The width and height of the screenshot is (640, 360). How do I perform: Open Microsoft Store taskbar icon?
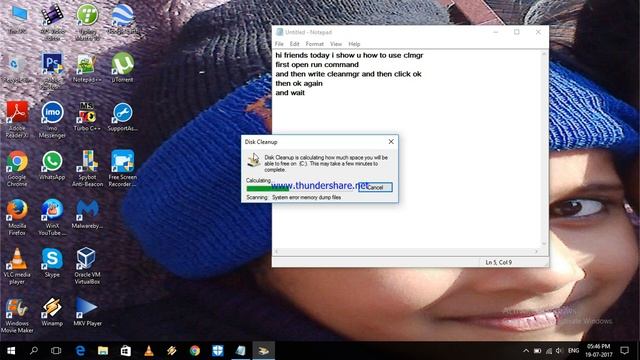[x=126, y=351]
